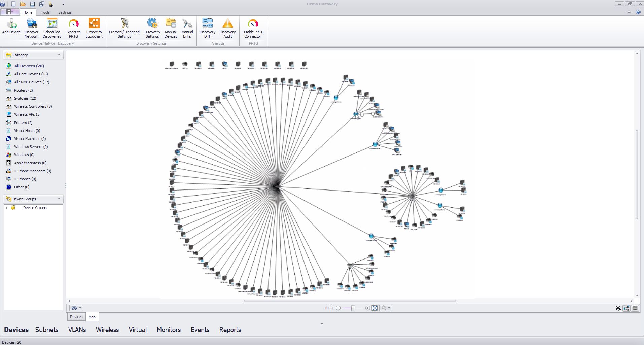Select Routers (2) category

pyautogui.click(x=23, y=90)
